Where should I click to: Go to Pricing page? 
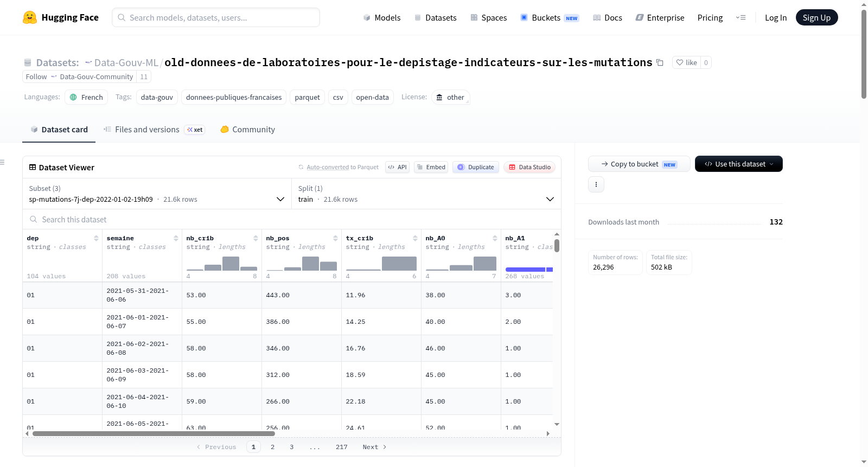[x=710, y=17]
